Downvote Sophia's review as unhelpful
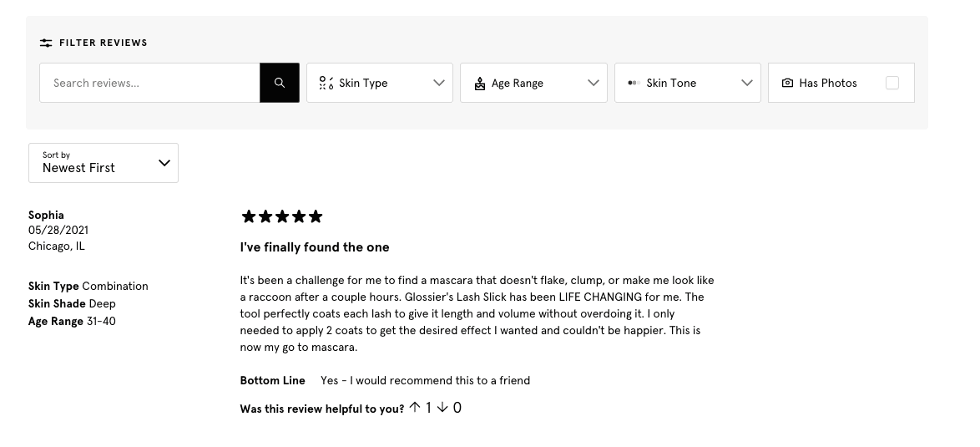This screenshot has height=447, width=980. coord(442,408)
